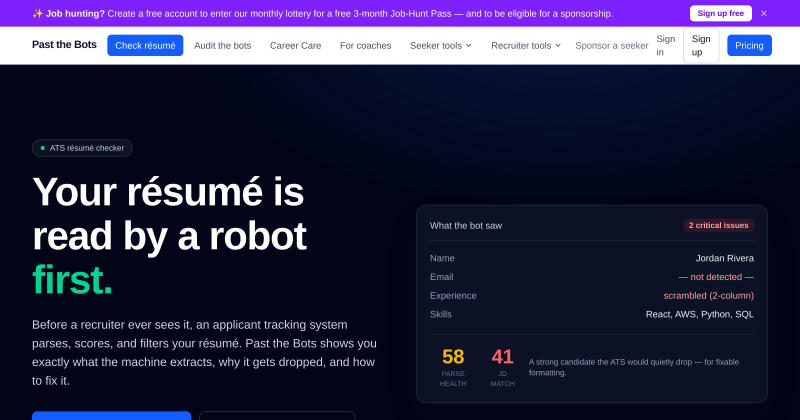
Task: Dismiss the Job hunting promo banner
Action: [x=763, y=13]
